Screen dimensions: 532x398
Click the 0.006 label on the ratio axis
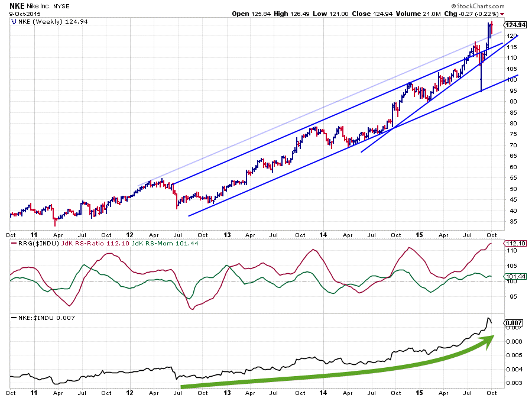514,342
